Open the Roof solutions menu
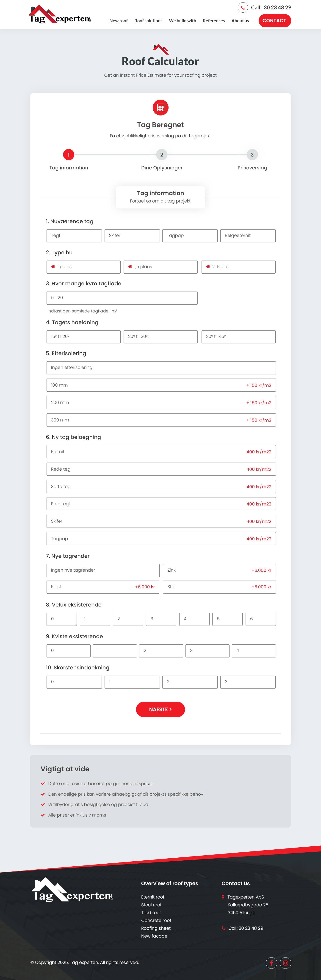 pos(148,21)
